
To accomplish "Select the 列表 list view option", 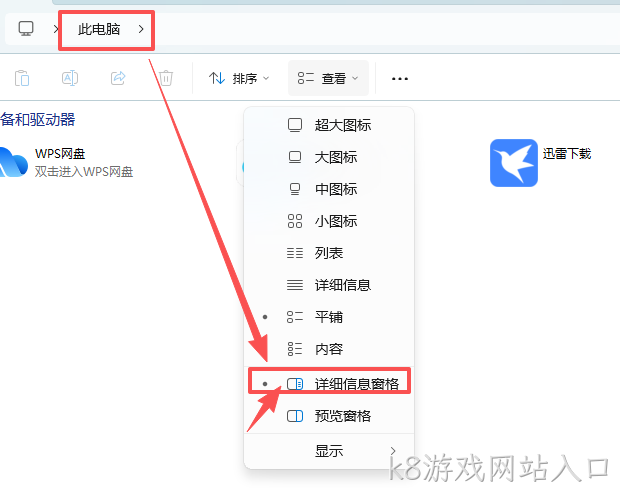I will click(x=329, y=253).
